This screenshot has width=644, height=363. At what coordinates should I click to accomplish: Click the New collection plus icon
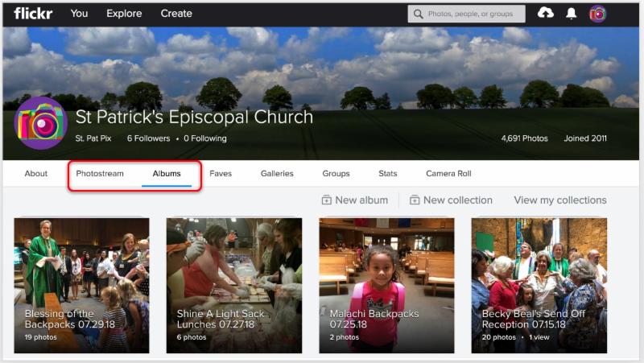(x=415, y=200)
